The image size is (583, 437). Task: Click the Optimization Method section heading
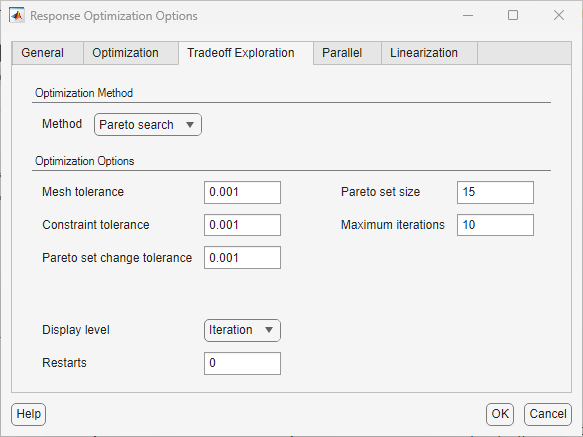click(x=84, y=93)
